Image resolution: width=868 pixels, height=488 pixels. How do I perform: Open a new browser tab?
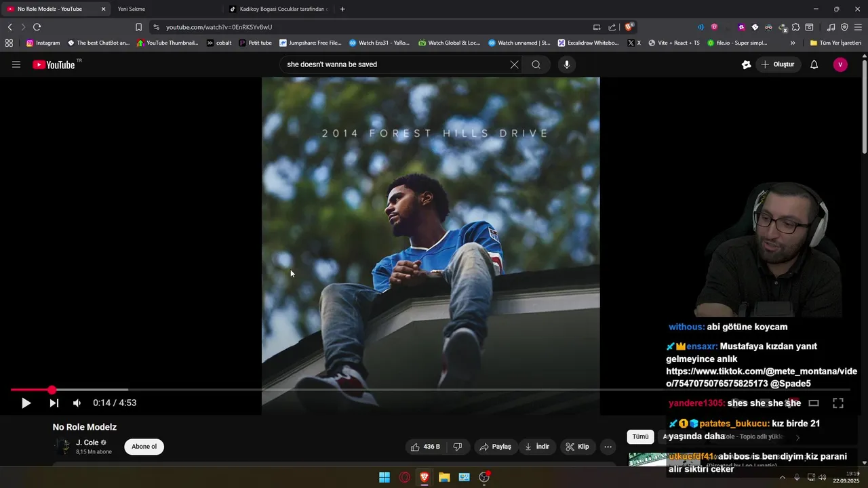coord(342,9)
